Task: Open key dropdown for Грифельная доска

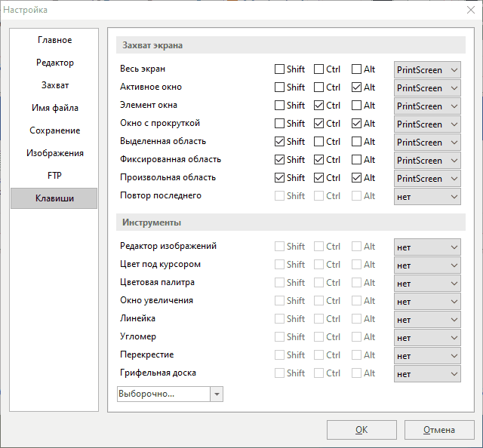Action: [427, 374]
